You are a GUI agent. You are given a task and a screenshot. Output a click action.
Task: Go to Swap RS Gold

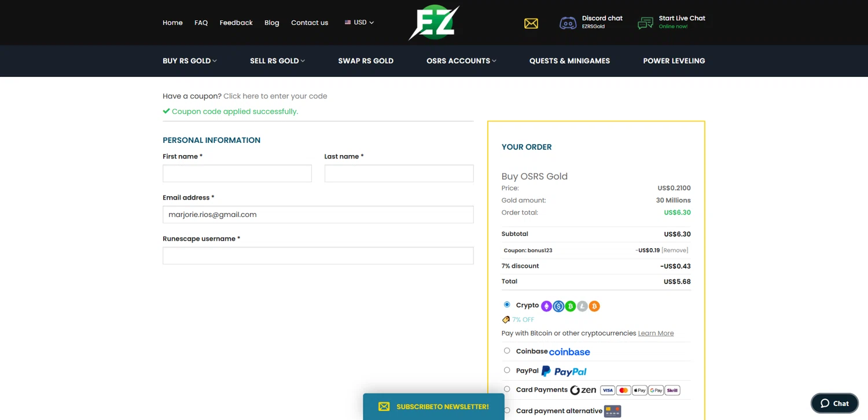tap(366, 61)
